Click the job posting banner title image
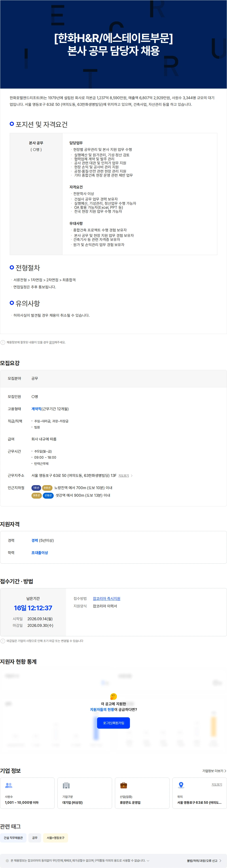227x868 pixels. (113, 44)
